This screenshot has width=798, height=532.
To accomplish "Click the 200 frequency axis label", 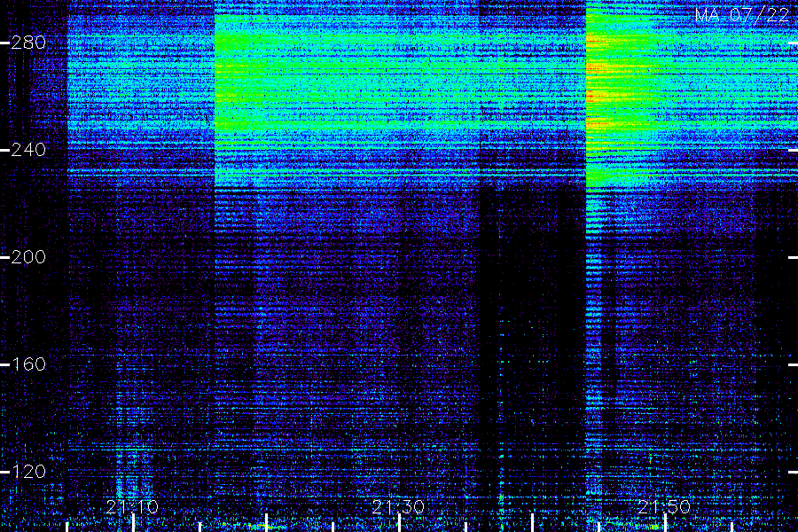I will (28, 257).
